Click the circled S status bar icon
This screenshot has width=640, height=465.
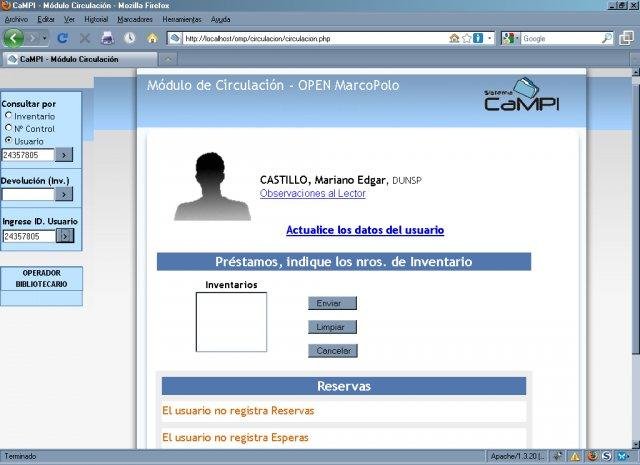click(x=607, y=456)
